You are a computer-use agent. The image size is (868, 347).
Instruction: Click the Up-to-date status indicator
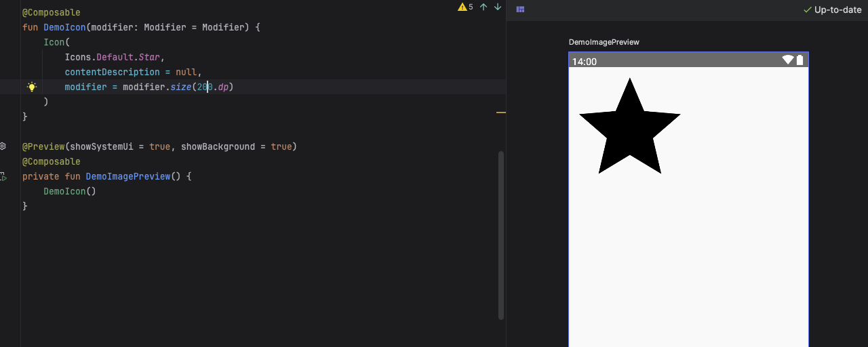pyautogui.click(x=832, y=9)
